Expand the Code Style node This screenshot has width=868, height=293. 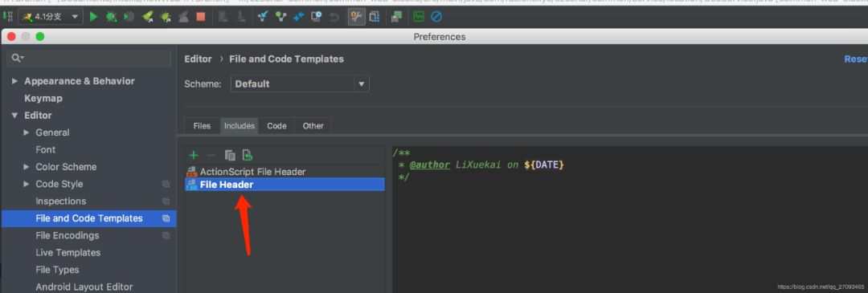[x=27, y=184]
